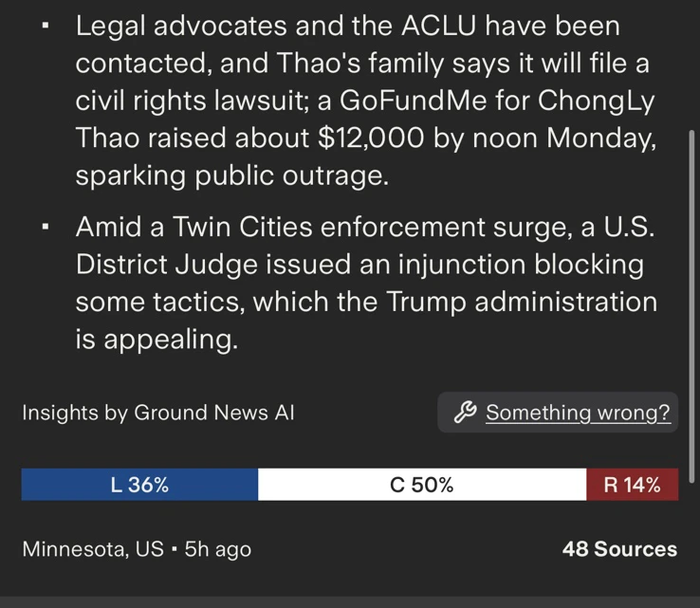
Task: Click the bullet marker before "Amid a Twin Cities"
Action: pyautogui.click(x=45, y=228)
